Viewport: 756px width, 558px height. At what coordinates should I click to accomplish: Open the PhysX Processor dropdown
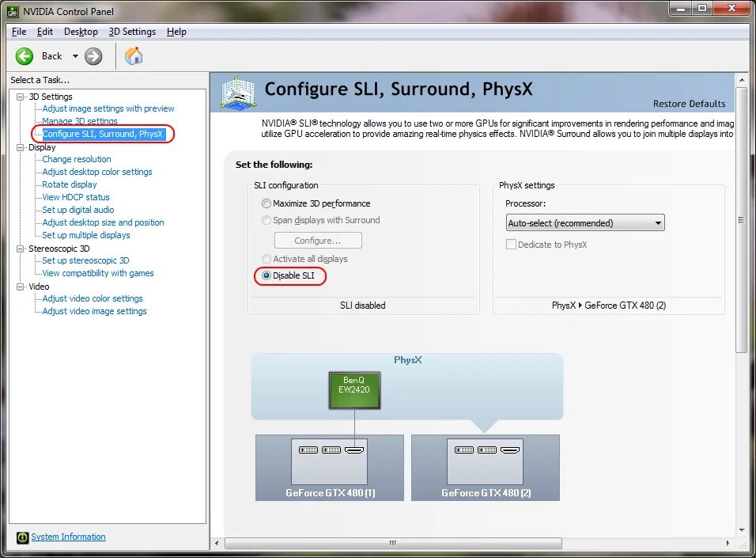click(x=585, y=223)
